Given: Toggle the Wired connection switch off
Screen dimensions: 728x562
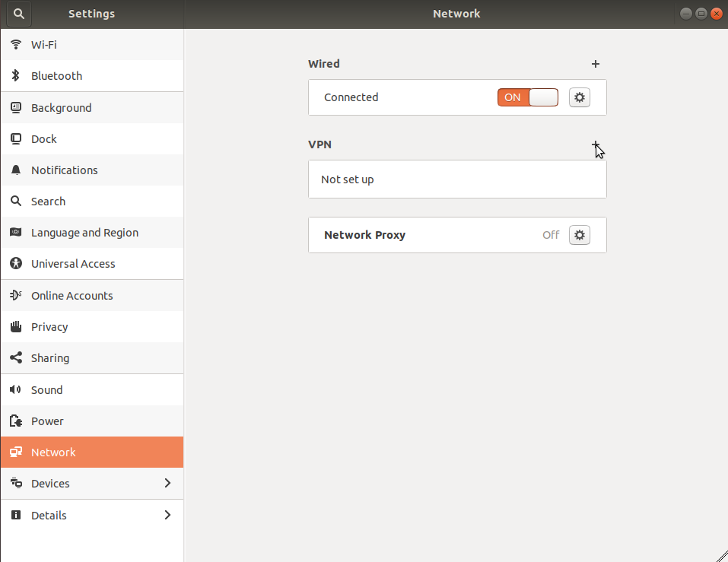Looking at the screenshot, I should (x=527, y=97).
